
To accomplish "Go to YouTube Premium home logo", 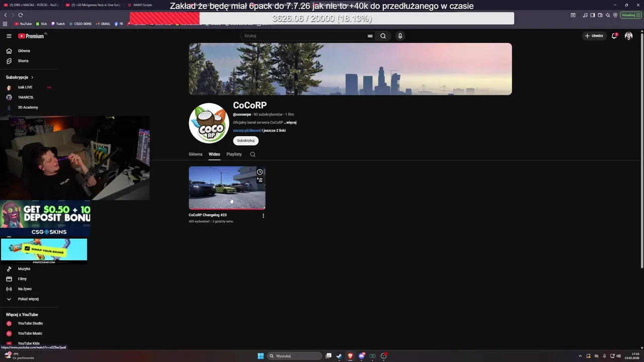I will tap(32, 36).
